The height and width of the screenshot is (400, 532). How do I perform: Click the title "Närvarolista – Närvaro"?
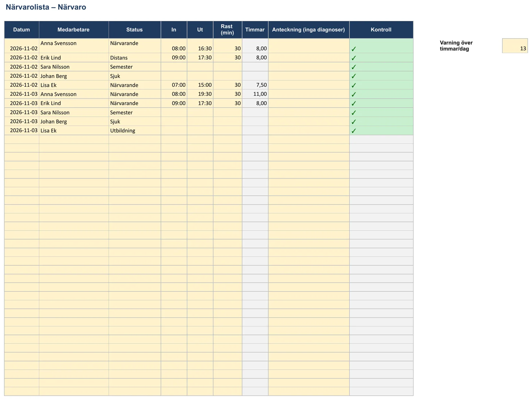[46, 7]
